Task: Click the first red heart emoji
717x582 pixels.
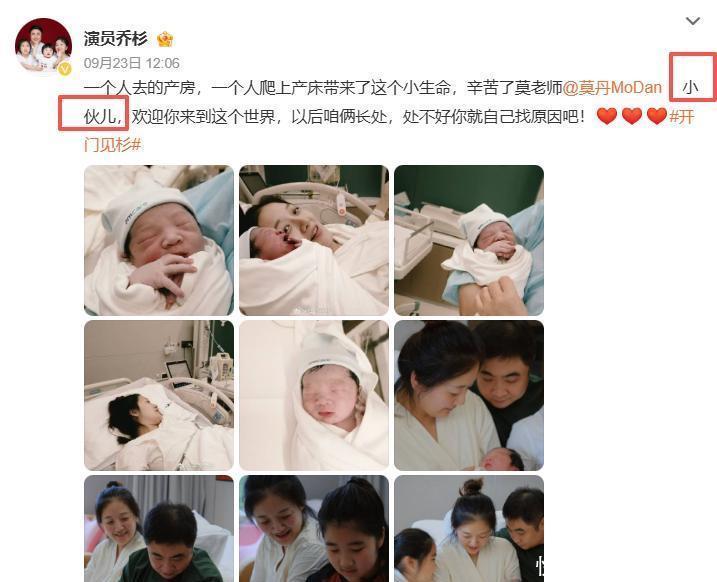Action: point(607,117)
